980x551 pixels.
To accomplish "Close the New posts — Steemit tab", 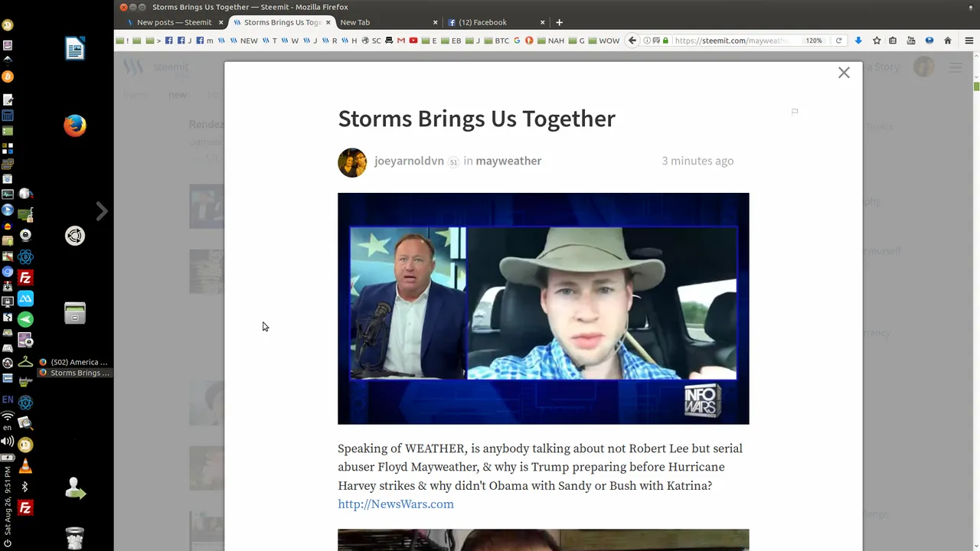I will click(221, 22).
